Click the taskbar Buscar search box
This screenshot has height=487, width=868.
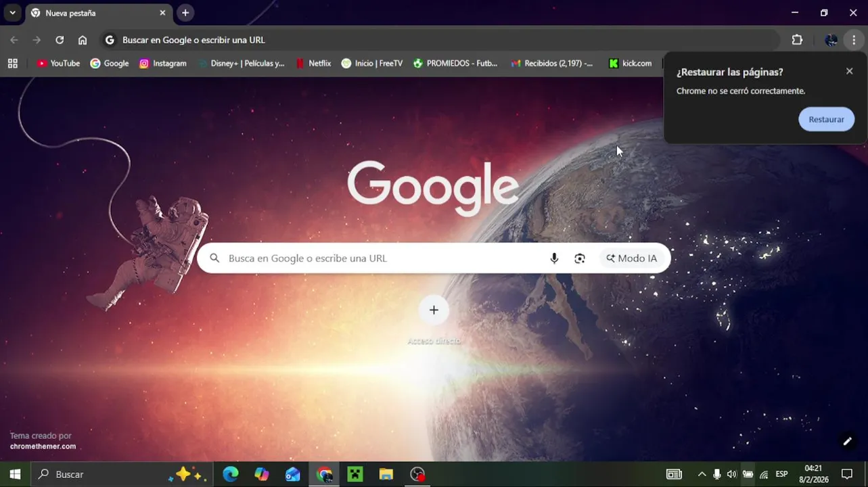[x=122, y=474]
